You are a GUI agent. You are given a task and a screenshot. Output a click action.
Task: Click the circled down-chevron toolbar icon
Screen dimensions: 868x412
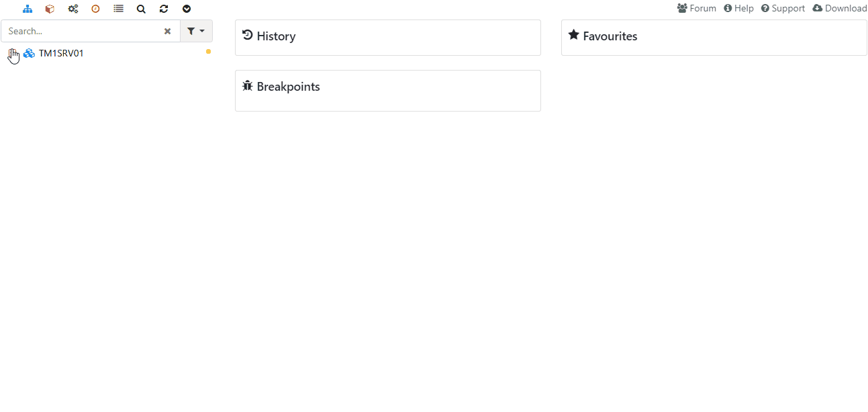point(187,9)
